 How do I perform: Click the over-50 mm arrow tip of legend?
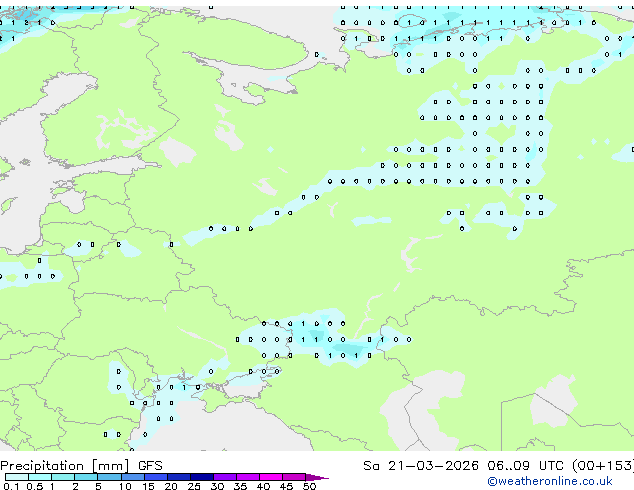point(317,477)
